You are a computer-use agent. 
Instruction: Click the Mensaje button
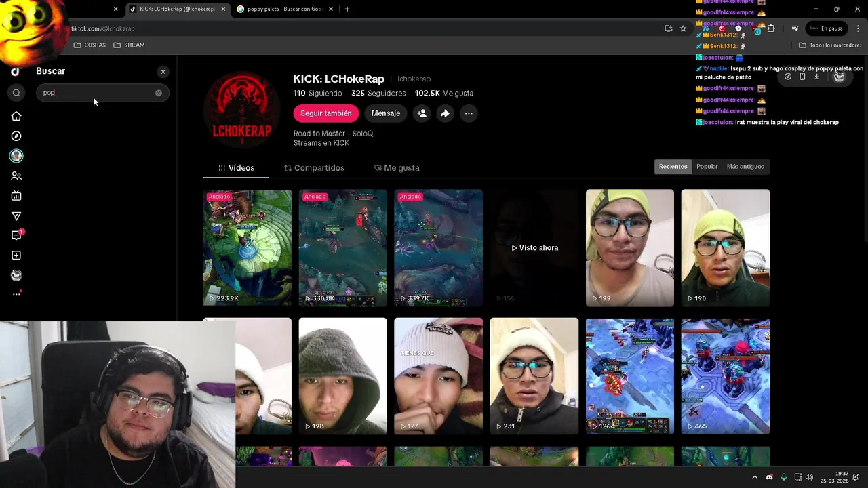386,113
